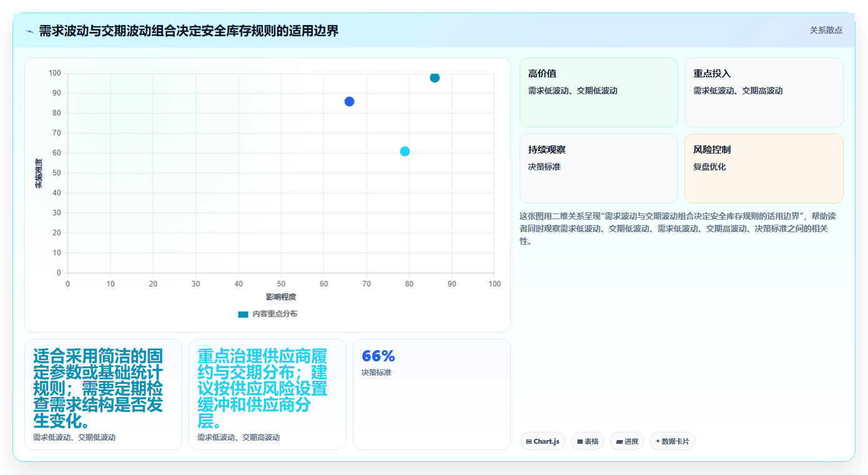Image resolution: width=868 pixels, height=475 pixels.
Task: Click the 需求低波动、交期高波动 caption under the cyan card text
Action: (x=239, y=438)
